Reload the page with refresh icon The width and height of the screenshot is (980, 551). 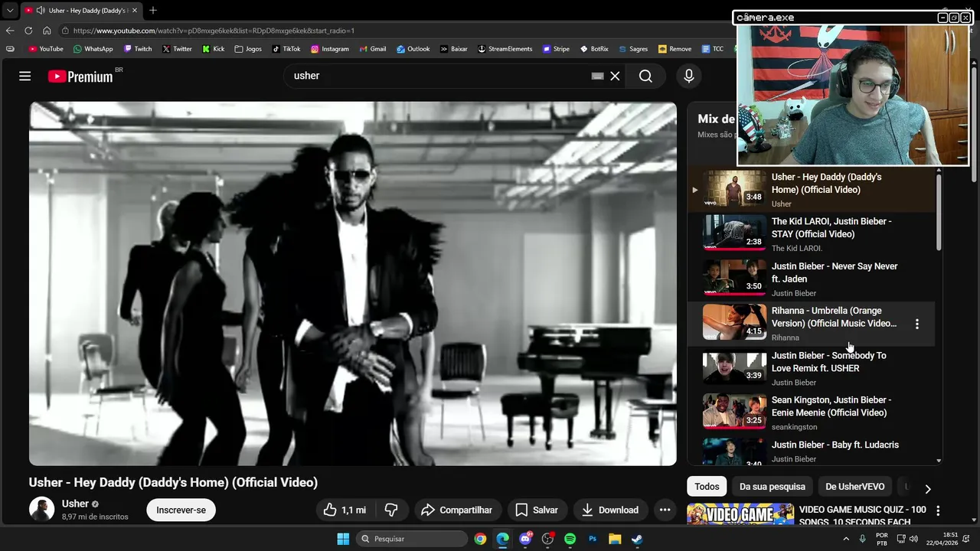pos(28,31)
